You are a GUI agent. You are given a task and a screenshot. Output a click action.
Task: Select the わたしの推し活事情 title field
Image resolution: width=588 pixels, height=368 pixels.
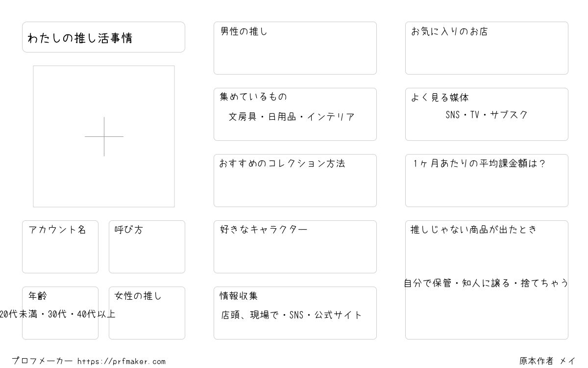tap(103, 37)
